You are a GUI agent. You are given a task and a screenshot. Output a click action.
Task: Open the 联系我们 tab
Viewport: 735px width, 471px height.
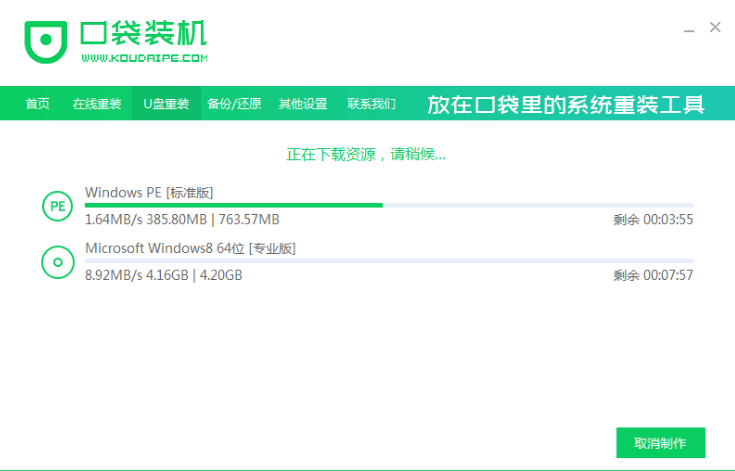(371, 104)
